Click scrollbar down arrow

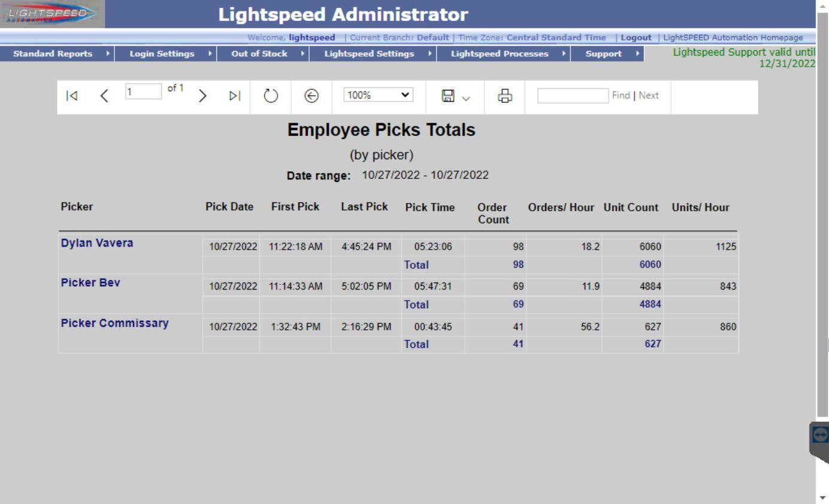point(822,498)
